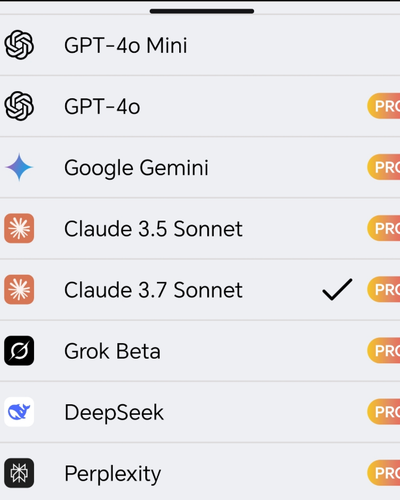Switch model to Google Gemini
Viewport: 400px width, 500px height.
point(200,167)
